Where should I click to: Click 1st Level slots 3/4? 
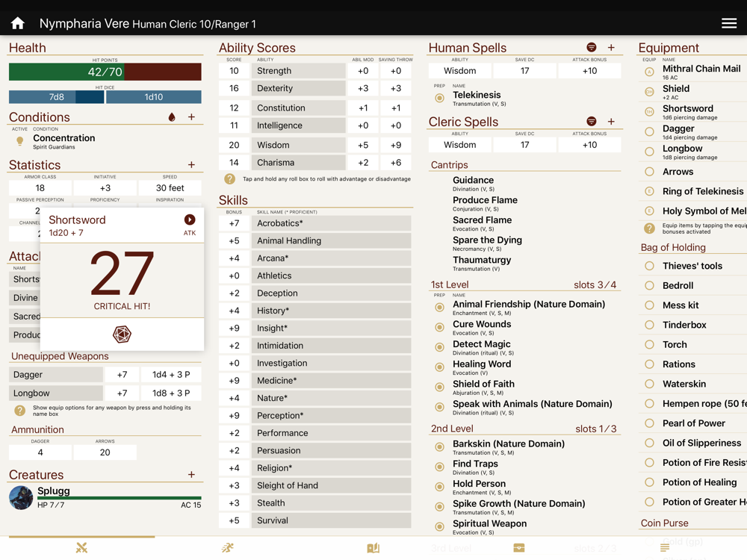coord(595,284)
